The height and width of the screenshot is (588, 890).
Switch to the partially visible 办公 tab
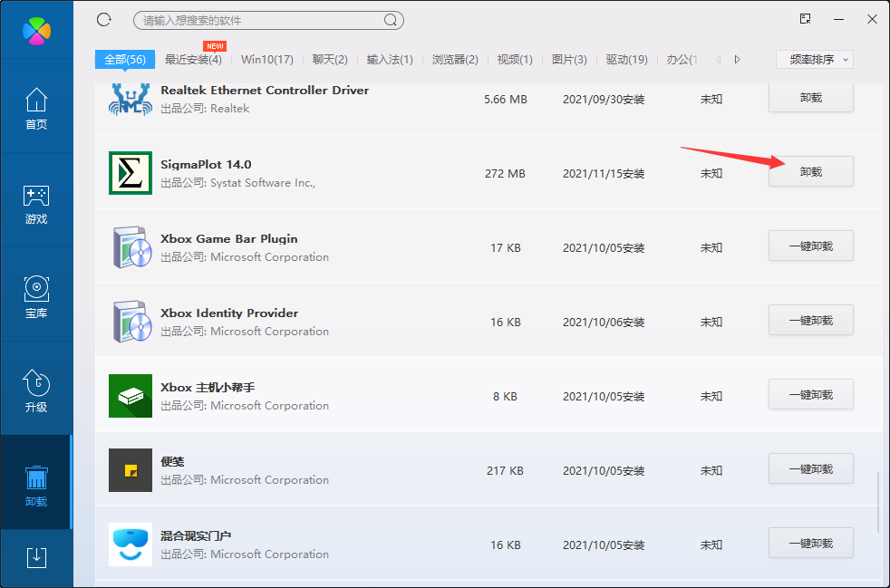[683, 60]
